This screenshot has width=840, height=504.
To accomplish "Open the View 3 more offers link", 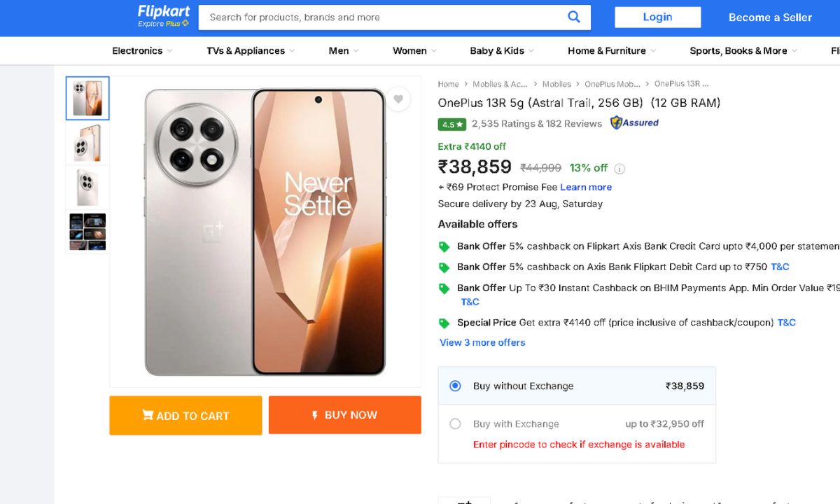I will click(482, 342).
